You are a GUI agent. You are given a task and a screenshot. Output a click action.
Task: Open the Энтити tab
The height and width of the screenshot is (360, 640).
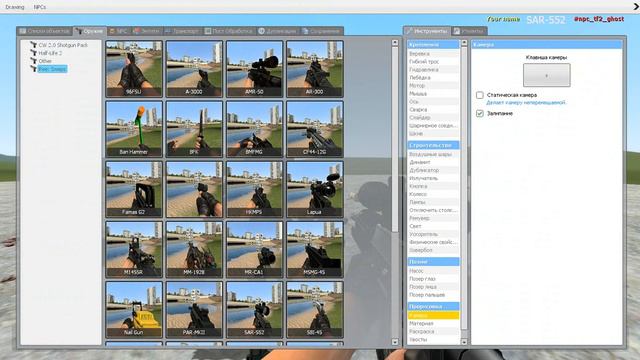coord(146,31)
